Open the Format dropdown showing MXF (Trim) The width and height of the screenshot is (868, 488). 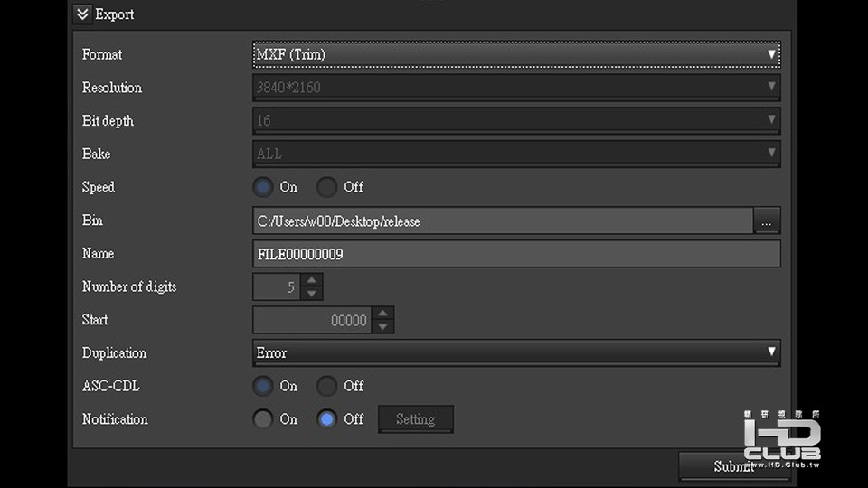click(x=515, y=54)
